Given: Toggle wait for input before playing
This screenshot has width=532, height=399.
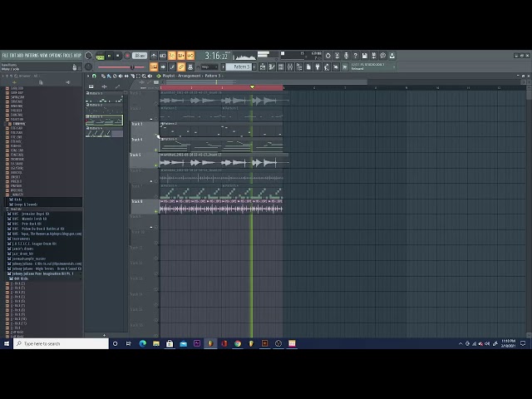Looking at the screenshot, I should 163,56.
